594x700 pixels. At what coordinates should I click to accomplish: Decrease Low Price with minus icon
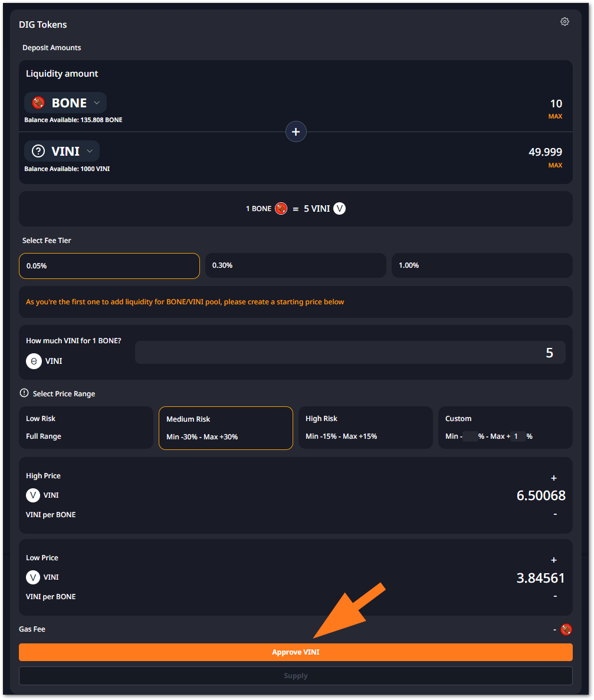[555, 596]
